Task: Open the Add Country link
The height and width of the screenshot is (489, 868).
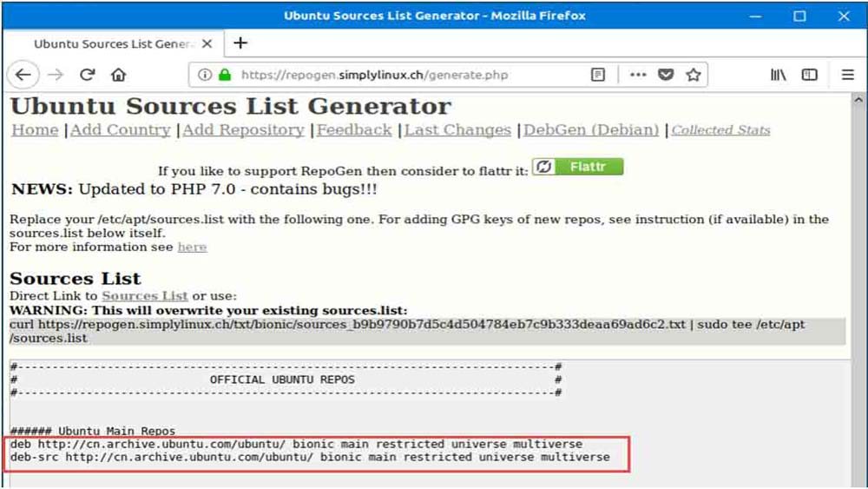Action: click(120, 130)
